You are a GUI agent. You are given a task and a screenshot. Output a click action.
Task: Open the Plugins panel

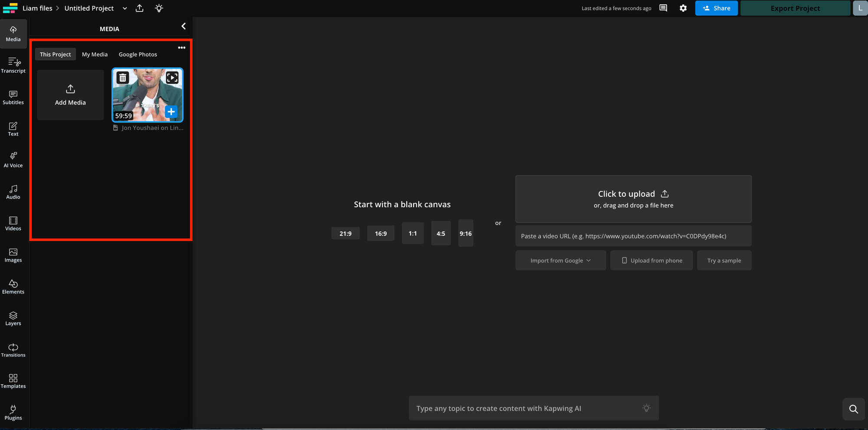(x=13, y=412)
